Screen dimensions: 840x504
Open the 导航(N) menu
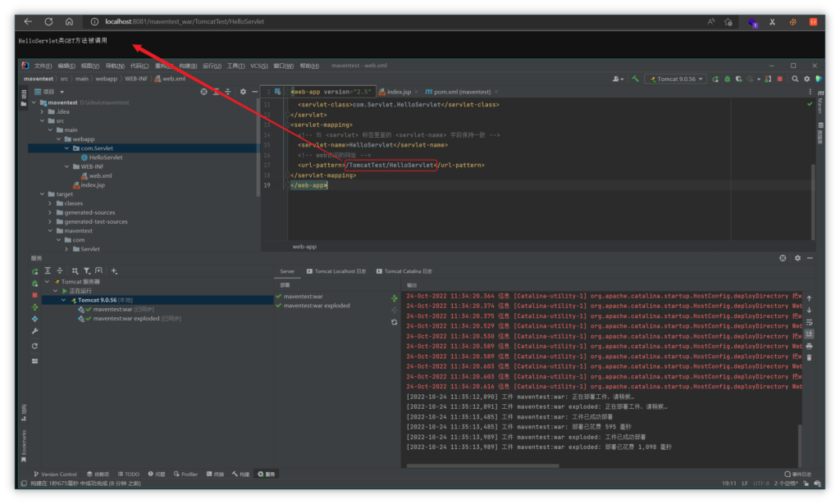pyautogui.click(x=115, y=66)
